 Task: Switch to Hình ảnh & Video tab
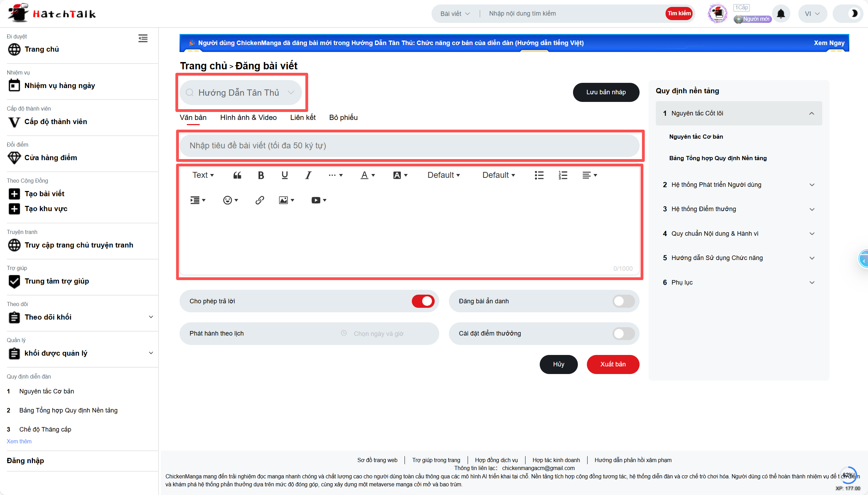[248, 118]
